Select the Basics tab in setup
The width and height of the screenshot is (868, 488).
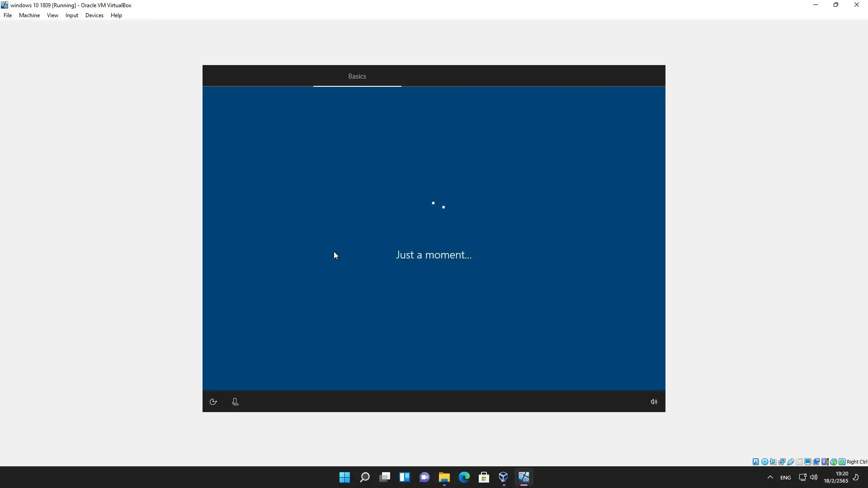click(357, 76)
